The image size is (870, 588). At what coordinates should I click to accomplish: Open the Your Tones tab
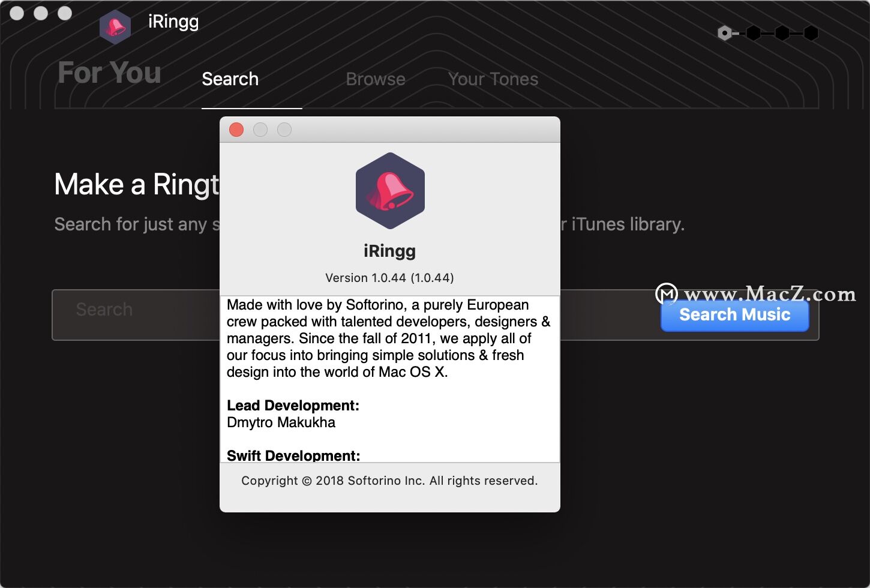[x=493, y=79]
